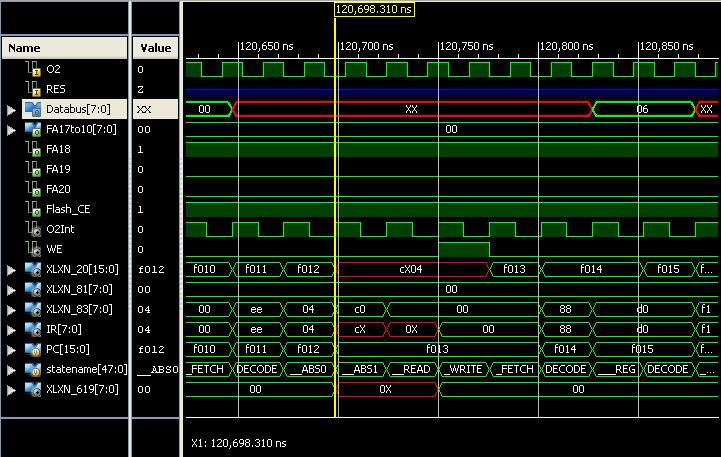This screenshot has height=457, width=721.
Task: Click the Flash_CE signal icon
Action: (x=32, y=209)
